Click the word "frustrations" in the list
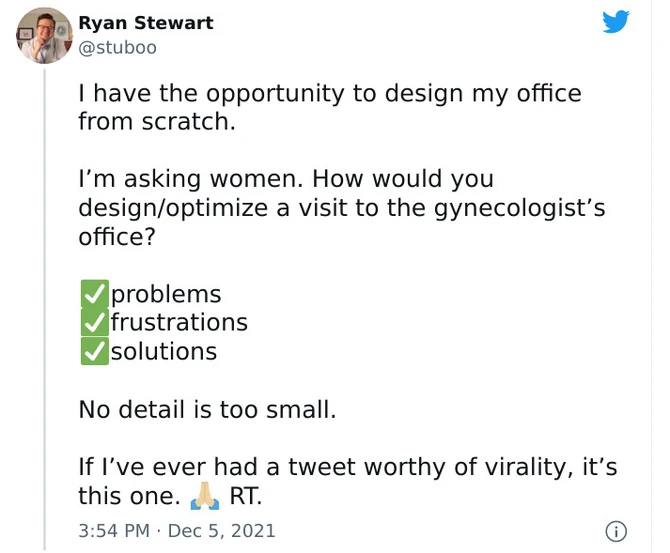Viewport: 670px width, 553px height. (179, 322)
